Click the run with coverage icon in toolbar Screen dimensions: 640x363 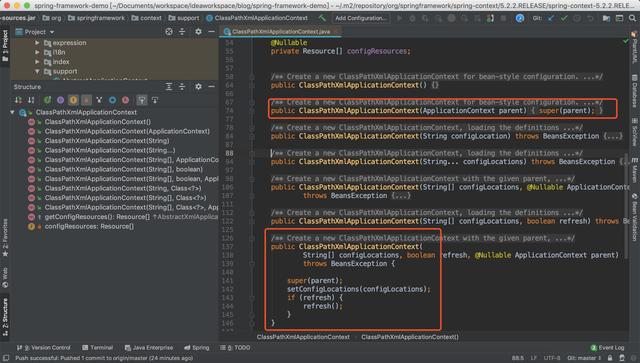click(x=425, y=18)
